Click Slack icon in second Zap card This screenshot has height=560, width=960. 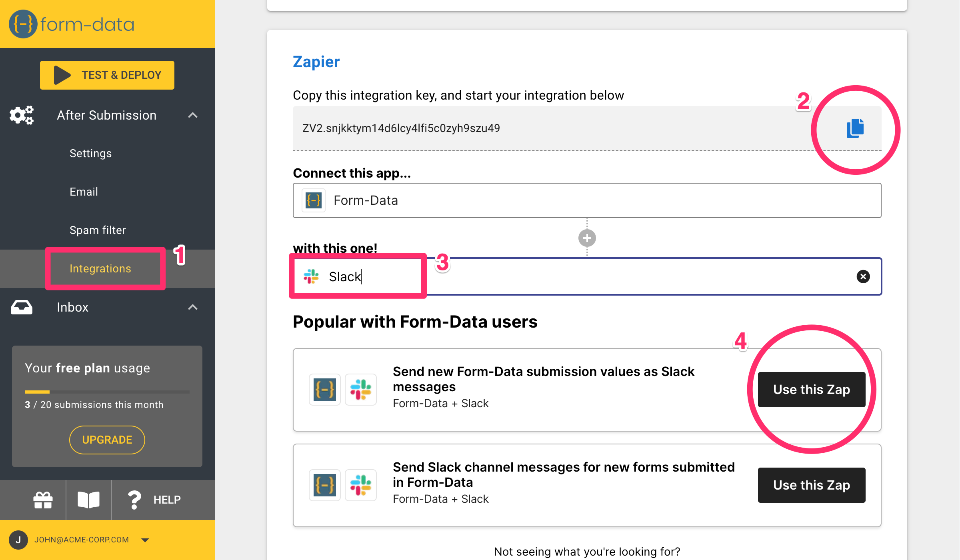361,485
